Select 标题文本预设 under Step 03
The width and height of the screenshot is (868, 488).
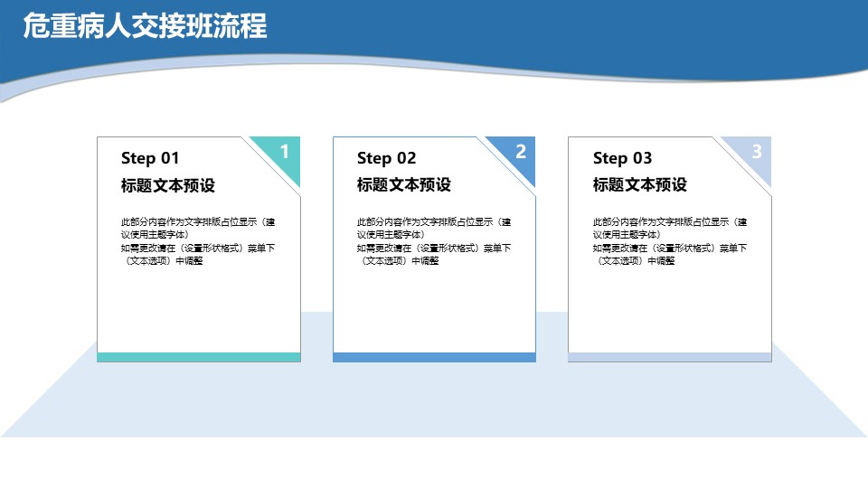click(639, 184)
